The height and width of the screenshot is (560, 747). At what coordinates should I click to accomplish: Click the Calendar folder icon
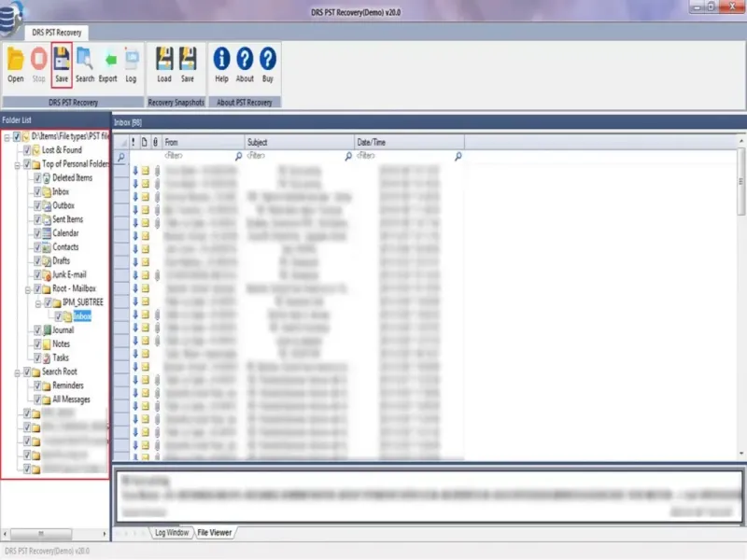[47, 233]
